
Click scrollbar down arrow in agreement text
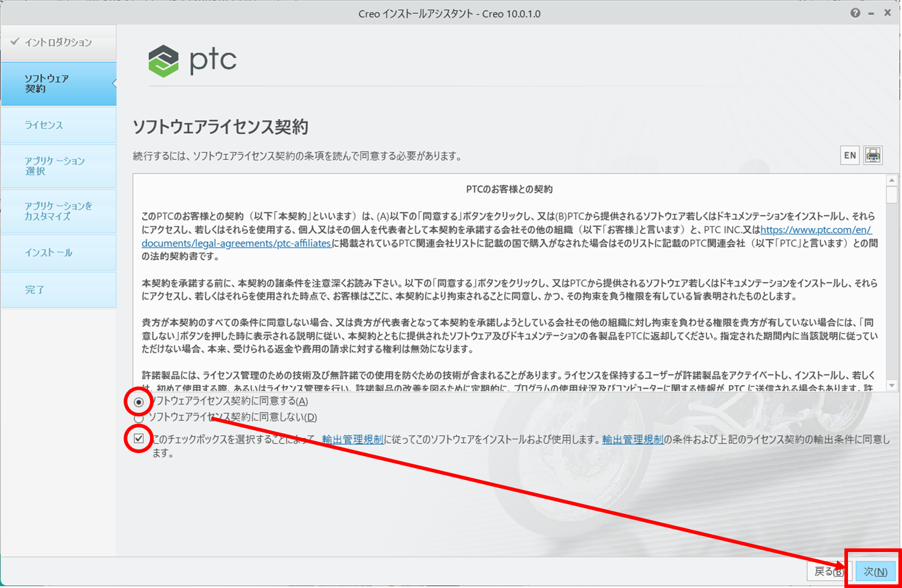892,385
